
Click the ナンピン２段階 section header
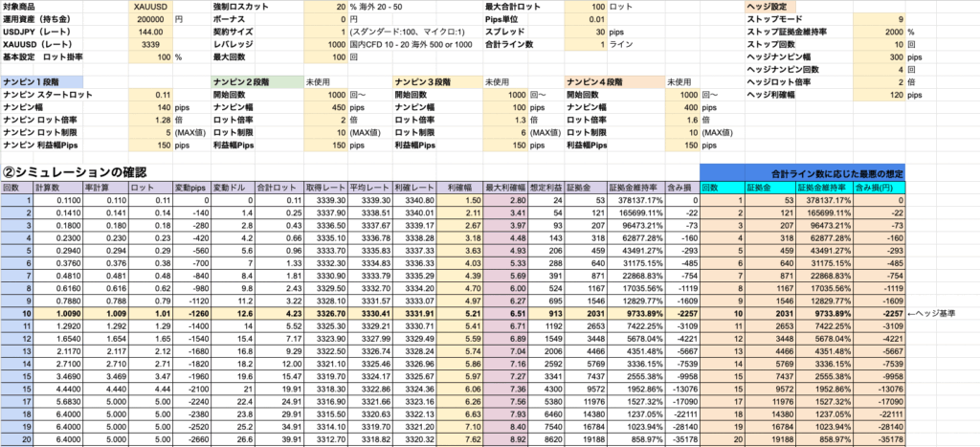click(x=257, y=82)
